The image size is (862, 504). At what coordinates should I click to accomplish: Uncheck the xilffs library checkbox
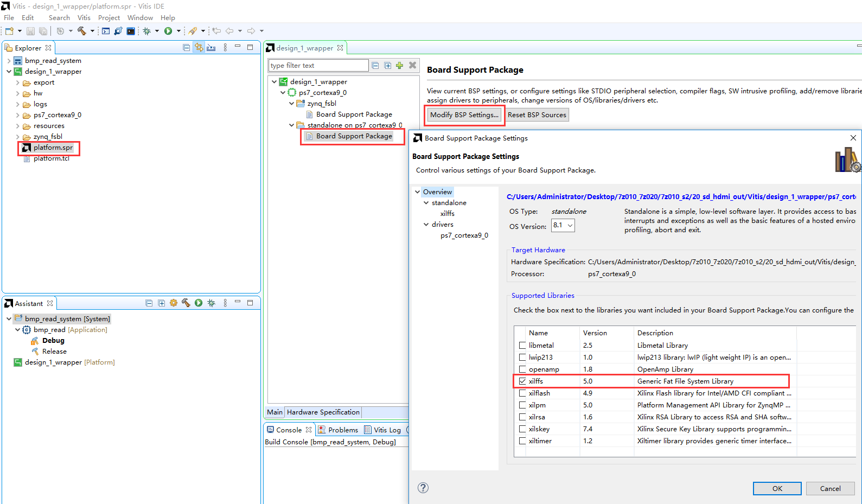point(522,381)
